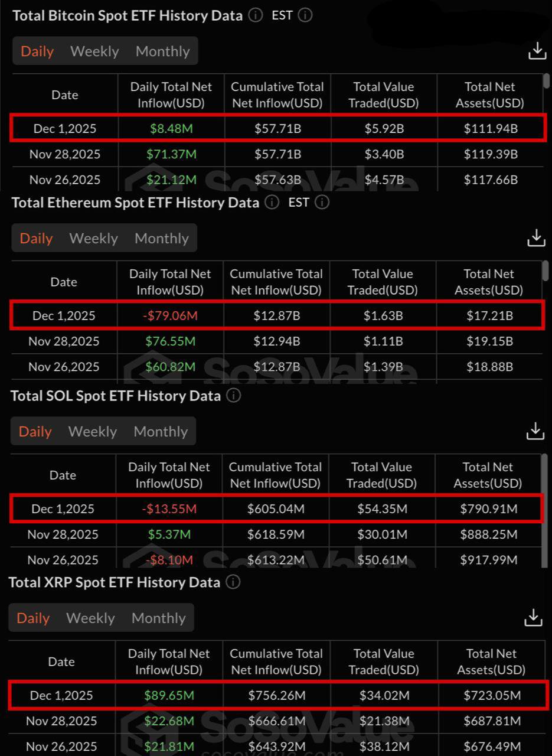The width and height of the screenshot is (552, 756).
Task: Download the SOL Spot ETF history data
Action: tap(535, 431)
